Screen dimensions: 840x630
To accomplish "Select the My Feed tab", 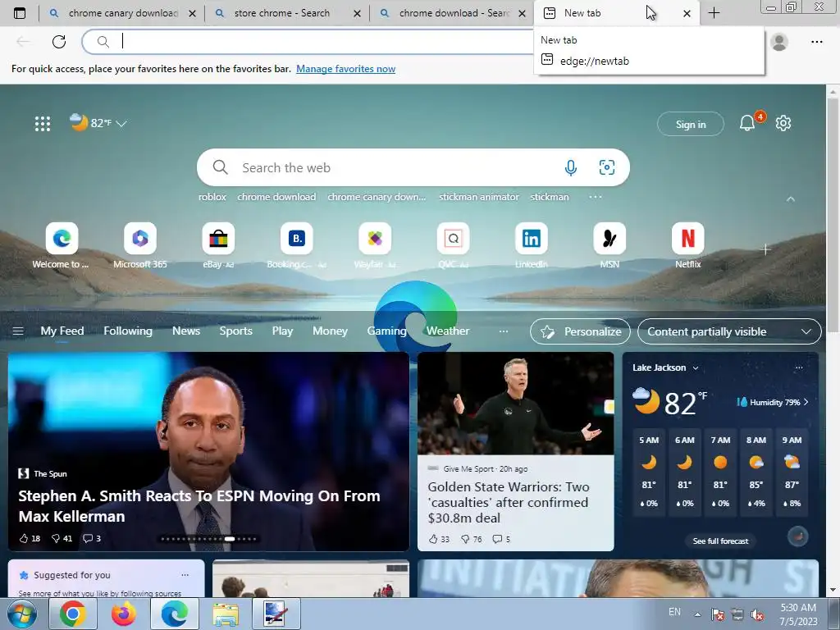I will 62,331.
